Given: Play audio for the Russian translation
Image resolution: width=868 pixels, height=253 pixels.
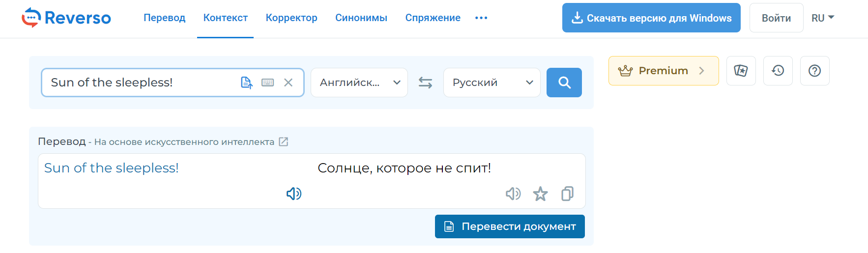Looking at the screenshot, I should coord(513,194).
